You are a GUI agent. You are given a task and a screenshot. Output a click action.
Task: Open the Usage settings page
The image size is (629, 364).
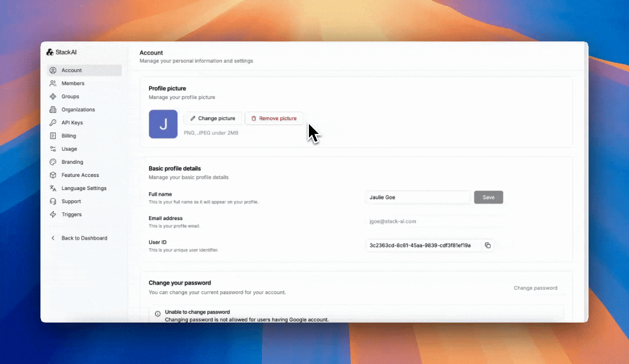pos(69,149)
